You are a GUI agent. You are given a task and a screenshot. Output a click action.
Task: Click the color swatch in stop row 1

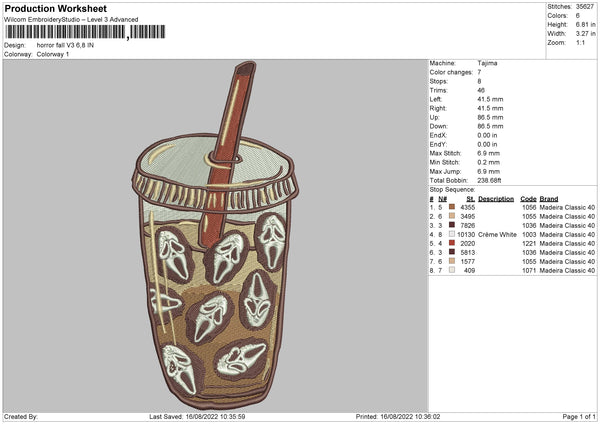(x=452, y=207)
